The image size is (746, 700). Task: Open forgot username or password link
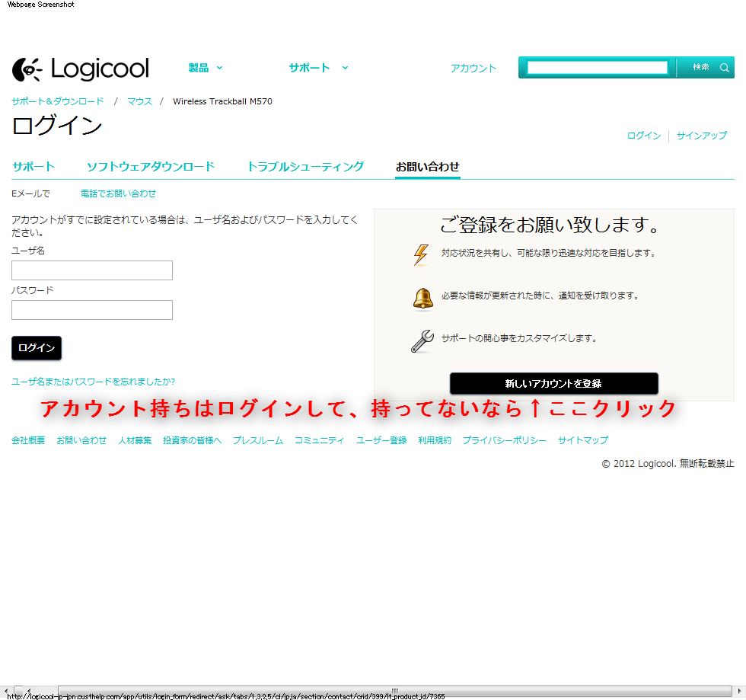[93, 382]
